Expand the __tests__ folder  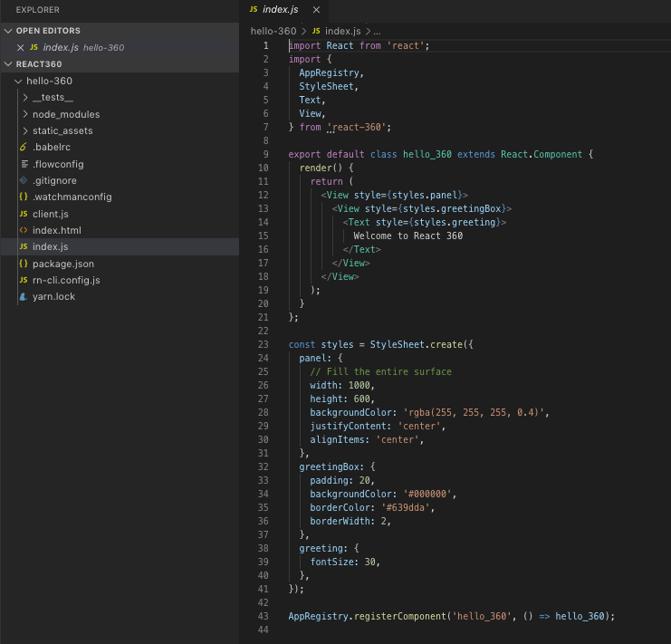(25, 98)
